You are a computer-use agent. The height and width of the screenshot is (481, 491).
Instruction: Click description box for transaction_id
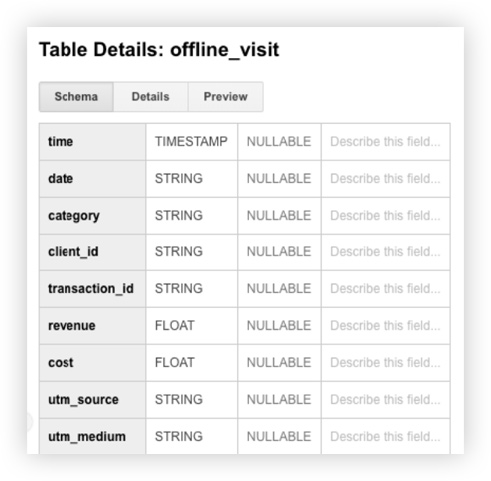(x=385, y=289)
